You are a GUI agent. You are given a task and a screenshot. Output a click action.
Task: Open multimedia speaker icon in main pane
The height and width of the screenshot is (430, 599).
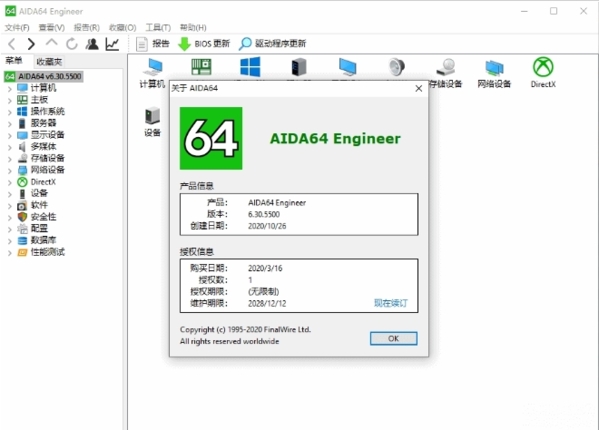pyautogui.click(x=397, y=67)
